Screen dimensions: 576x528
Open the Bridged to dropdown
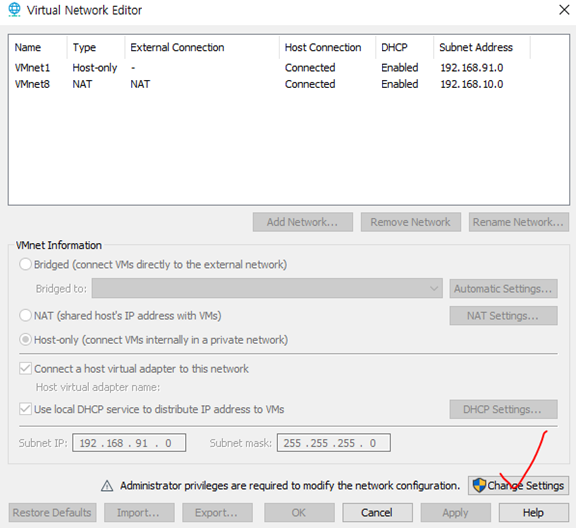click(x=267, y=288)
